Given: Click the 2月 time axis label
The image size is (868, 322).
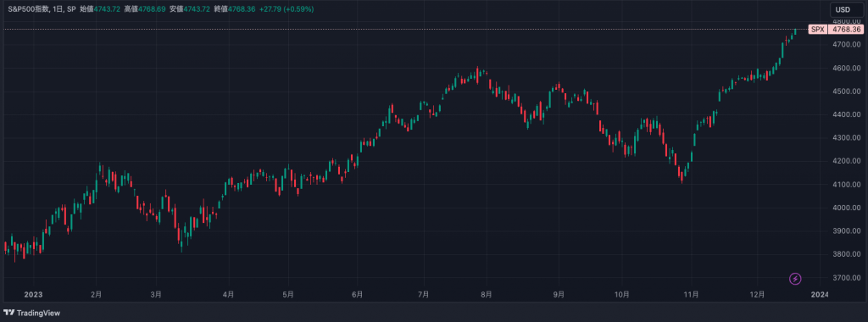Looking at the screenshot, I should 97,294.
